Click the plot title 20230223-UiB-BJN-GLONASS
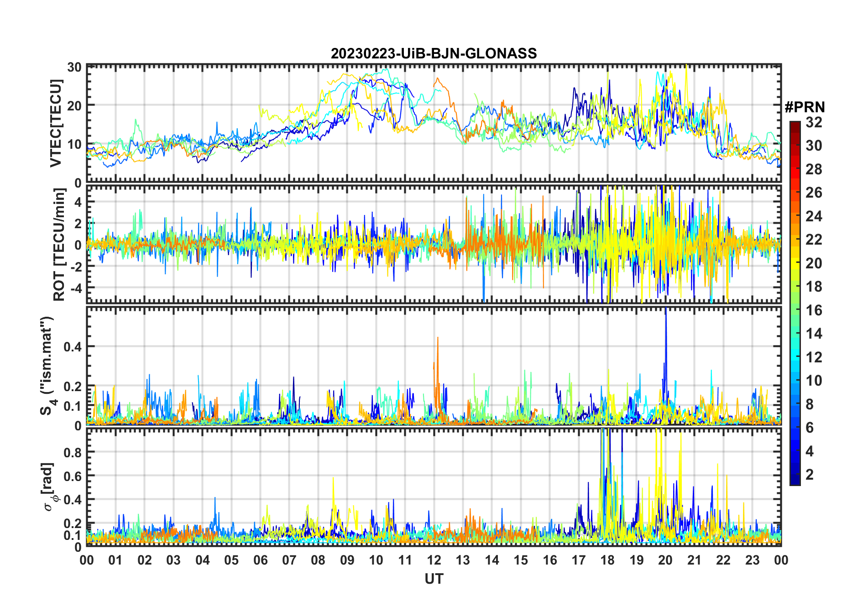The image size is (868, 607). pos(434,54)
